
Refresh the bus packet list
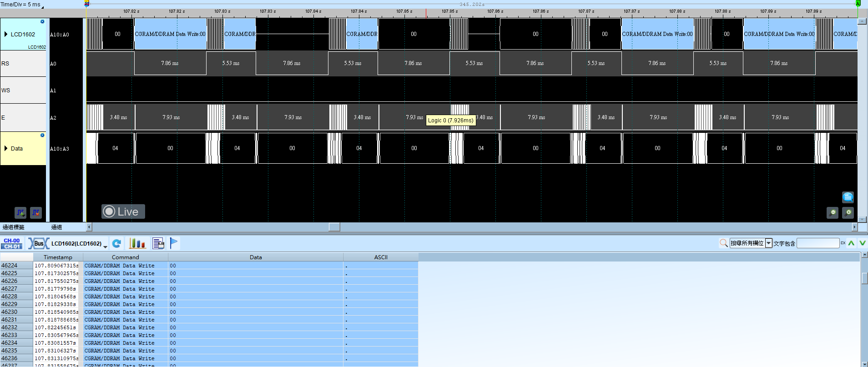[117, 243]
